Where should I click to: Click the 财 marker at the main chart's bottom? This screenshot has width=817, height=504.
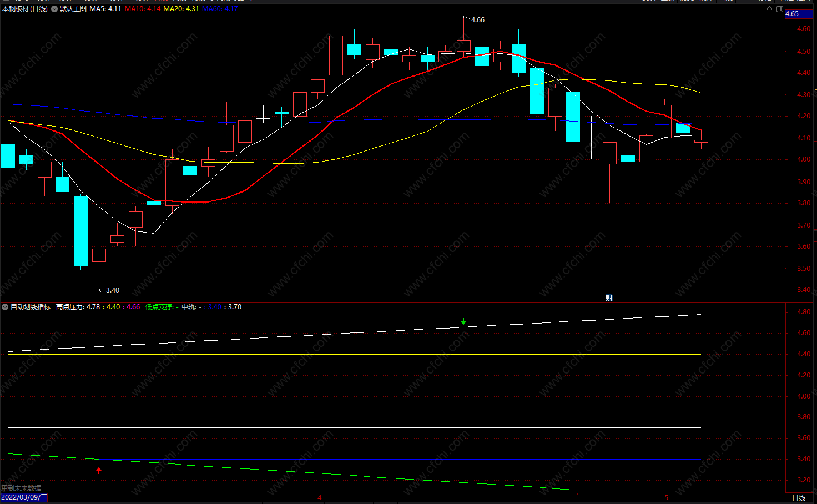pyautogui.click(x=609, y=298)
